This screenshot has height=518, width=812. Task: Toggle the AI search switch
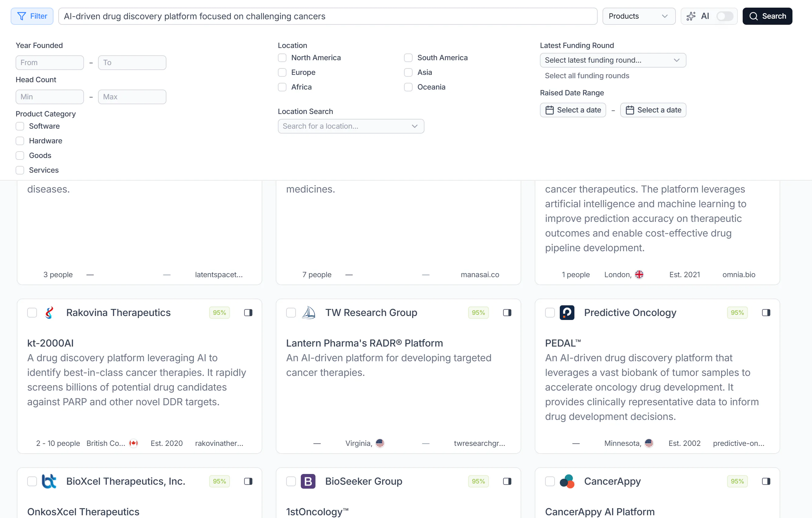click(725, 16)
